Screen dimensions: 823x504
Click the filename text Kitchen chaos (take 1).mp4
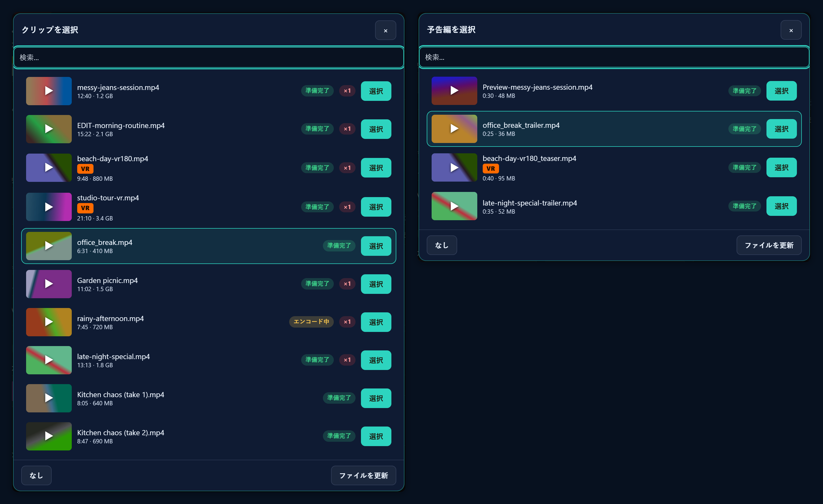121,394
